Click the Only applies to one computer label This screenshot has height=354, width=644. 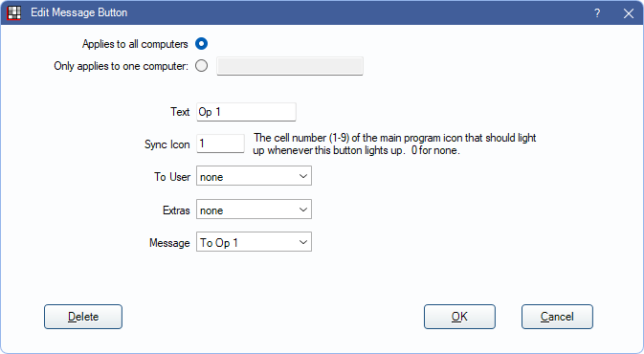pyautogui.click(x=122, y=66)
